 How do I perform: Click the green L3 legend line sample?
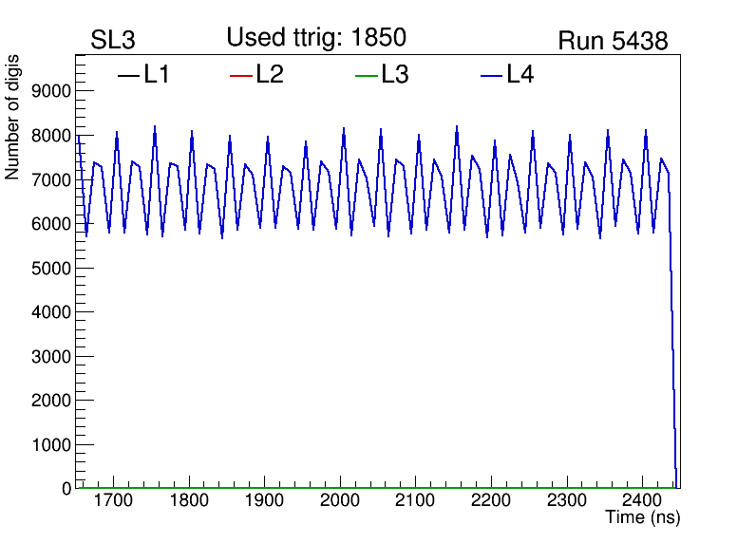click(366, 76)
